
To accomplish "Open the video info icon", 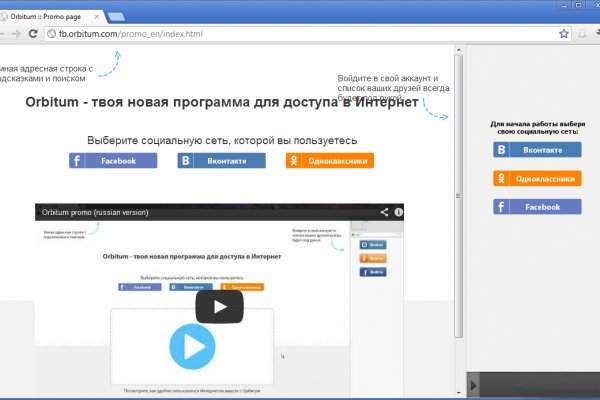I will click(398, 212).
